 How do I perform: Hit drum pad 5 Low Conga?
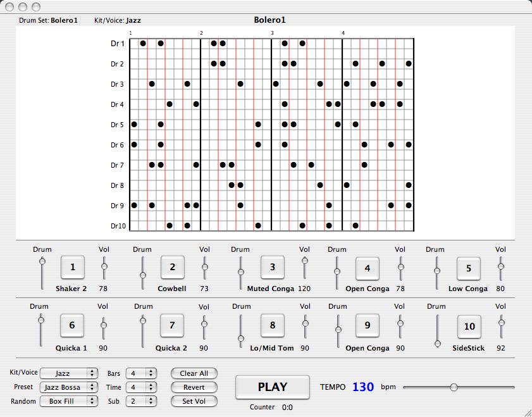[469, 268]
